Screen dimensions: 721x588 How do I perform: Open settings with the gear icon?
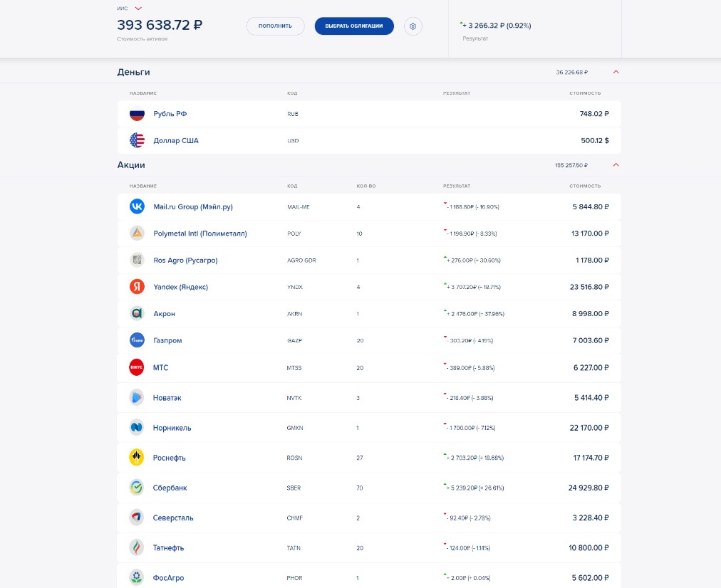[x=413, y=26]
